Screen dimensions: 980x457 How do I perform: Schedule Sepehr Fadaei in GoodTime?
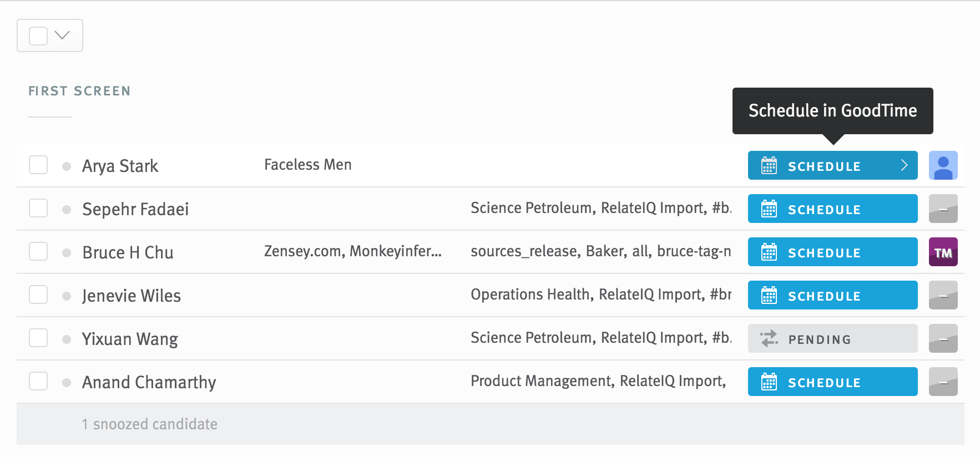(832, 209)
